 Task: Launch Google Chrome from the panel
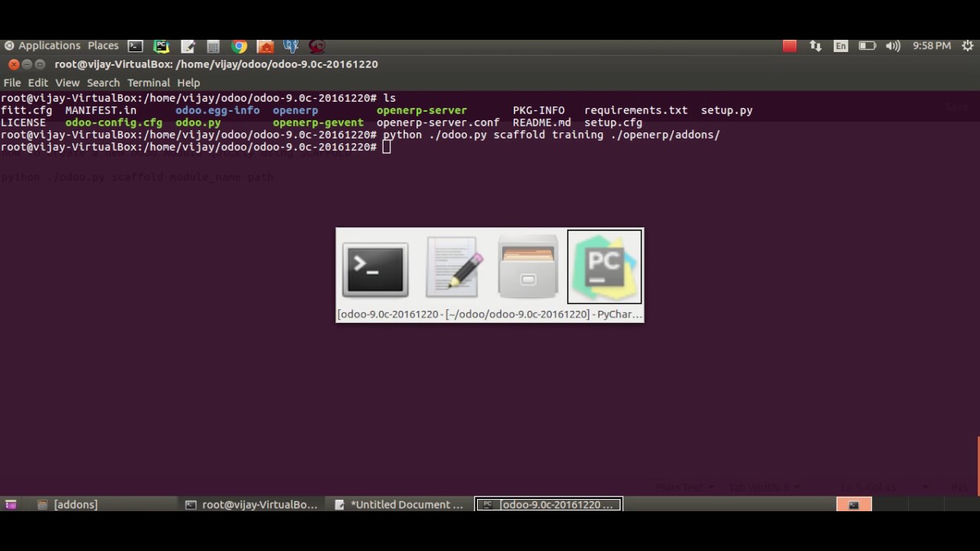(240, 46)
